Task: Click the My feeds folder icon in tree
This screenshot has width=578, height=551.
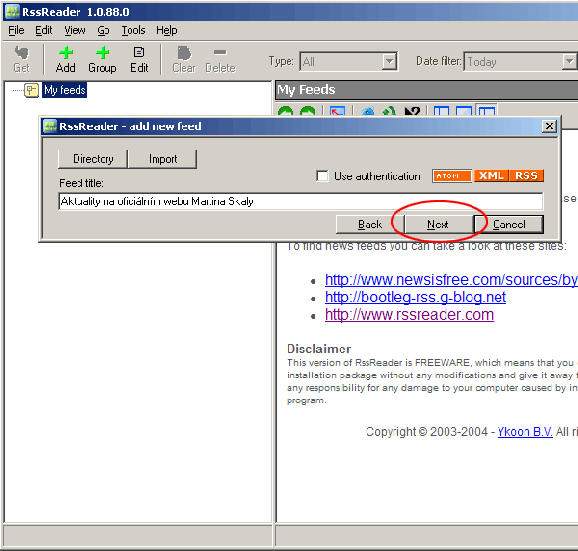Action: 31,90
